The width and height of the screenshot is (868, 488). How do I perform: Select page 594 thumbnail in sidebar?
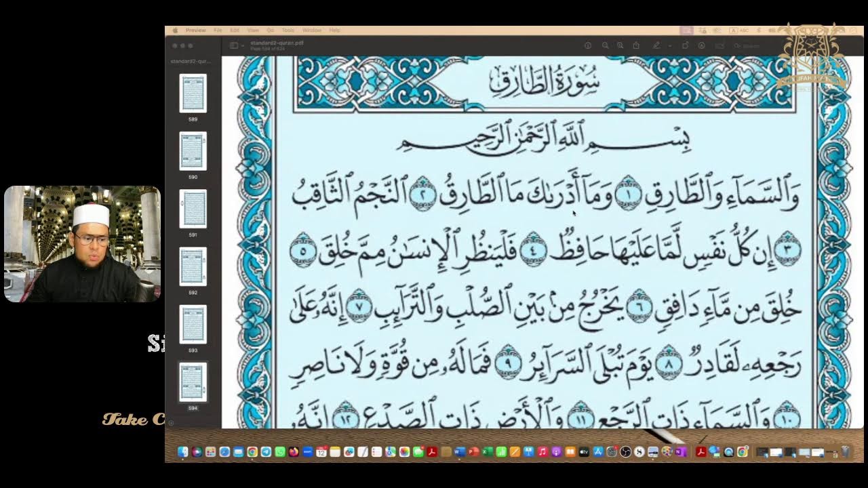pos(193,382)
